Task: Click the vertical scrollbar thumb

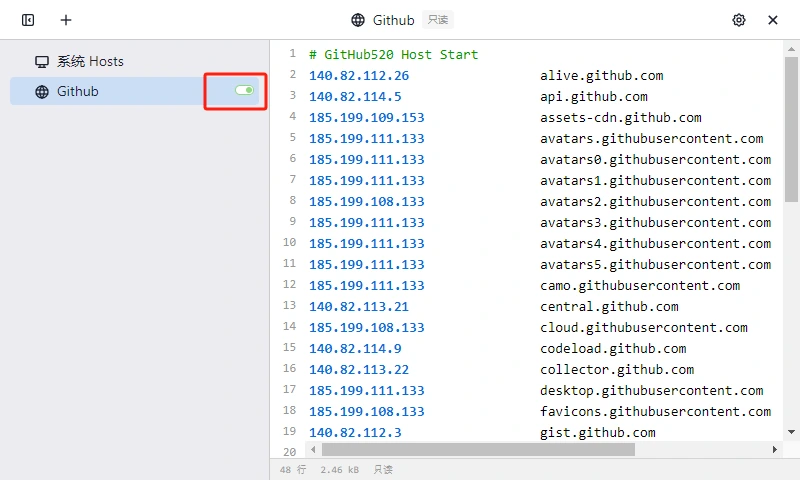Action: coord(791,130)
